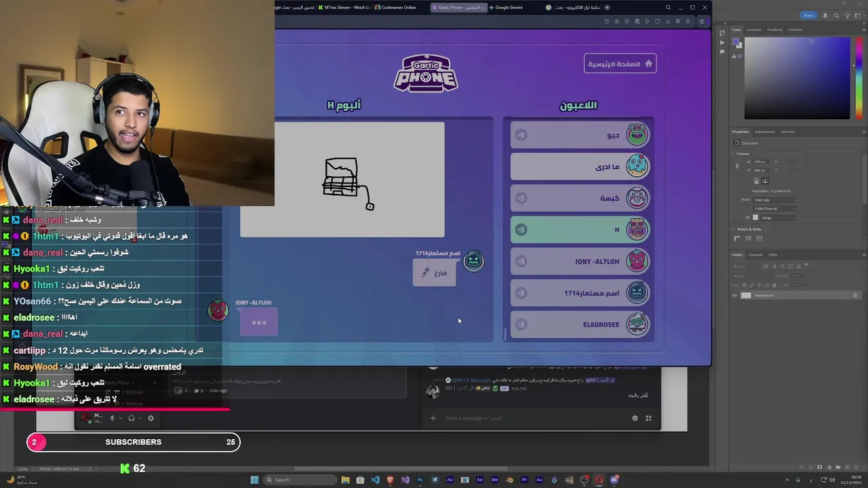Switch to the Swatches tab in Photoshop

click(x=753, y=30)
